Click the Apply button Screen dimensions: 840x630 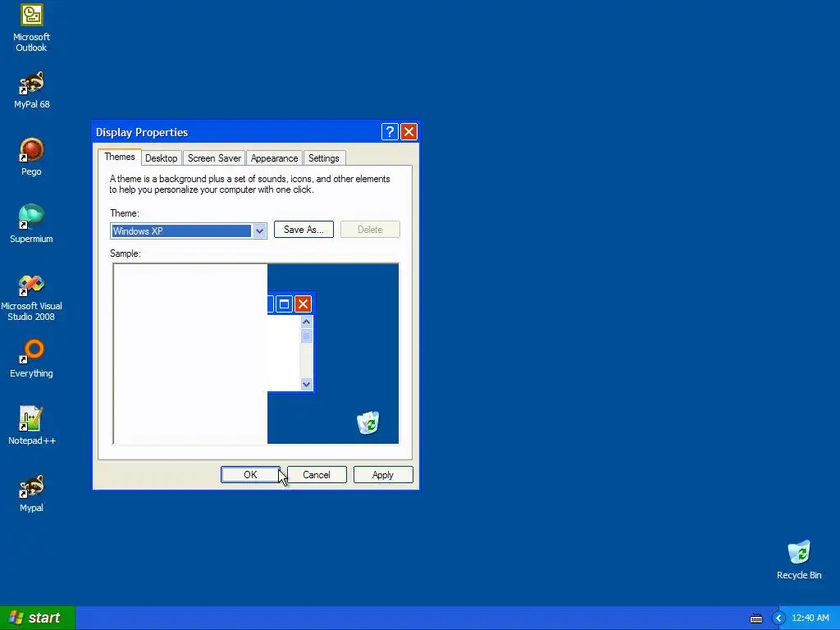tap(383, 475)
